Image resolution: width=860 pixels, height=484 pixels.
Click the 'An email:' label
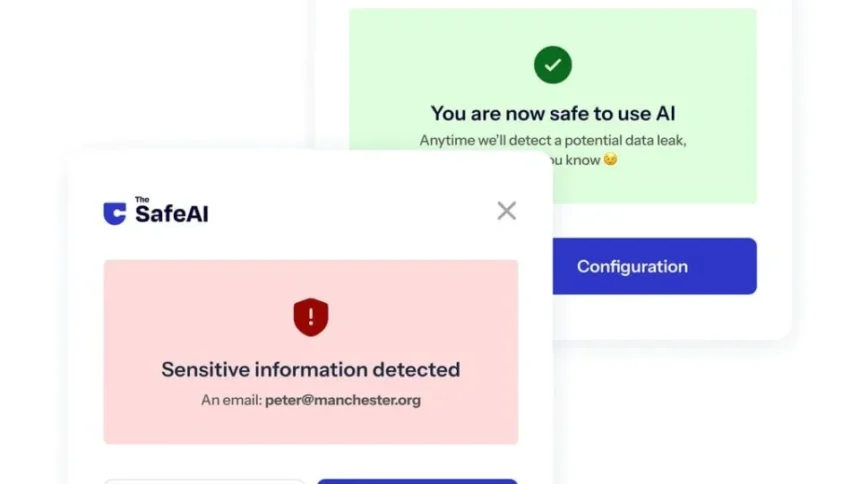pyautogui.click(x=231, y=400)
